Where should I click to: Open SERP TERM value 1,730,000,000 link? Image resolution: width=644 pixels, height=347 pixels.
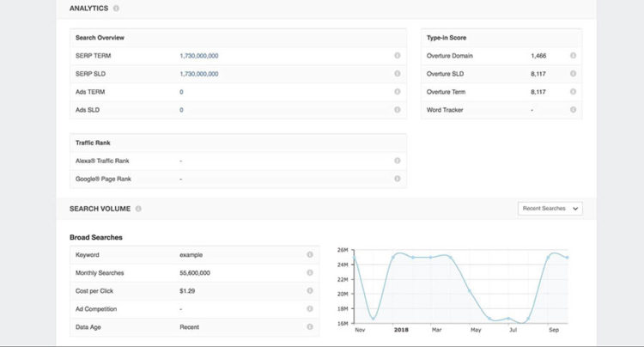pos(199,56)
